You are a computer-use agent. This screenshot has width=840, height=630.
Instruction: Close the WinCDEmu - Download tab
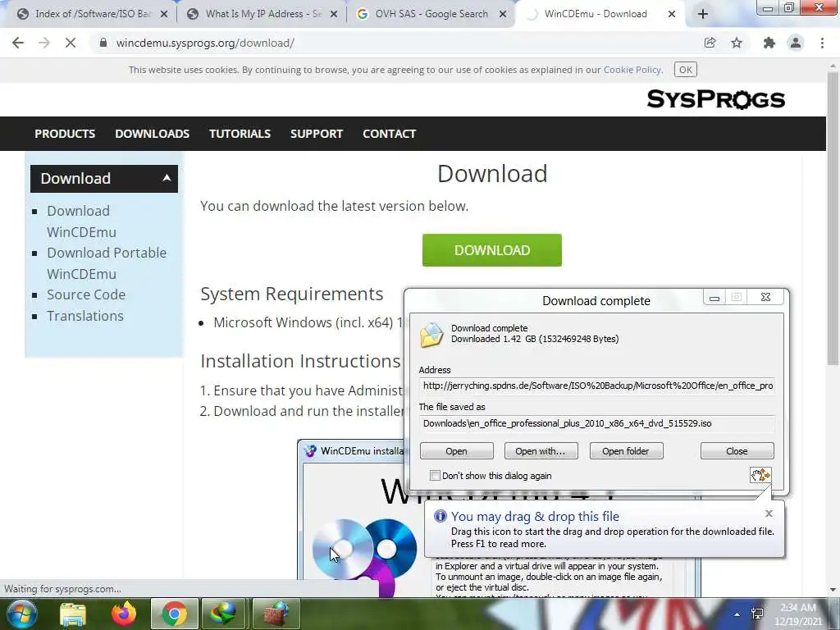click(672, 14)
